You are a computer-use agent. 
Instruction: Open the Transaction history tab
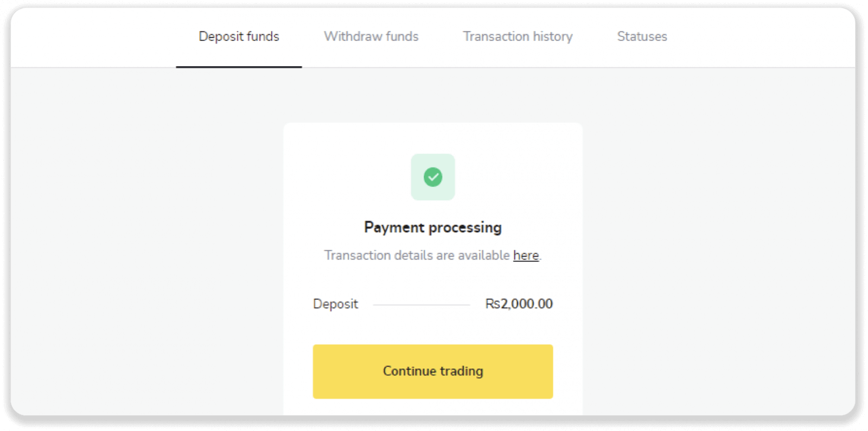click(x=518, y=36)
